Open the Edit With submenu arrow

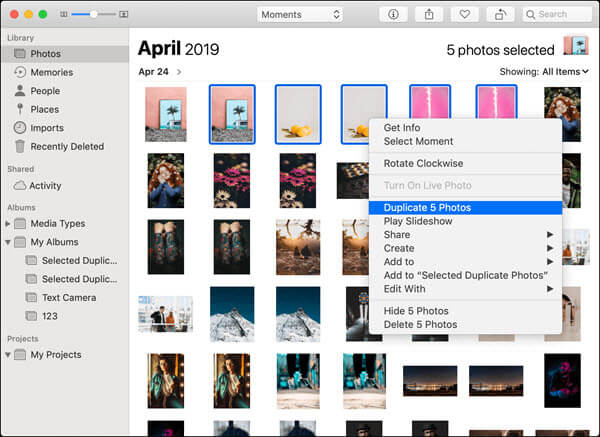coord(550,289)
